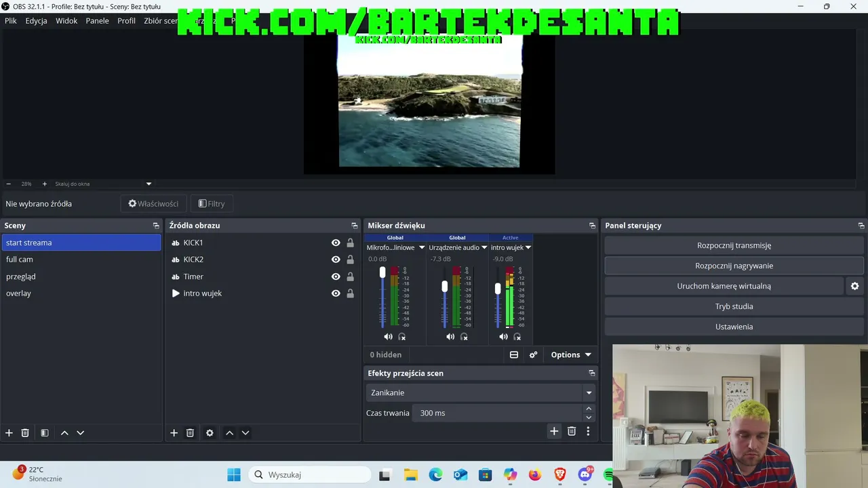Zoom in the preview with plus icon
The height and width of the screenshot is (488, 868).
(x=45, y=184)
